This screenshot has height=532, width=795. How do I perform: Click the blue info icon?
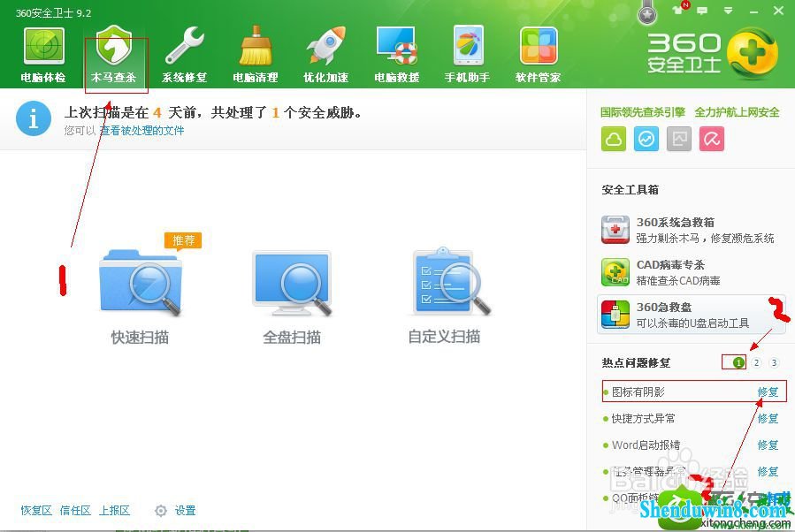coord(34,119)
